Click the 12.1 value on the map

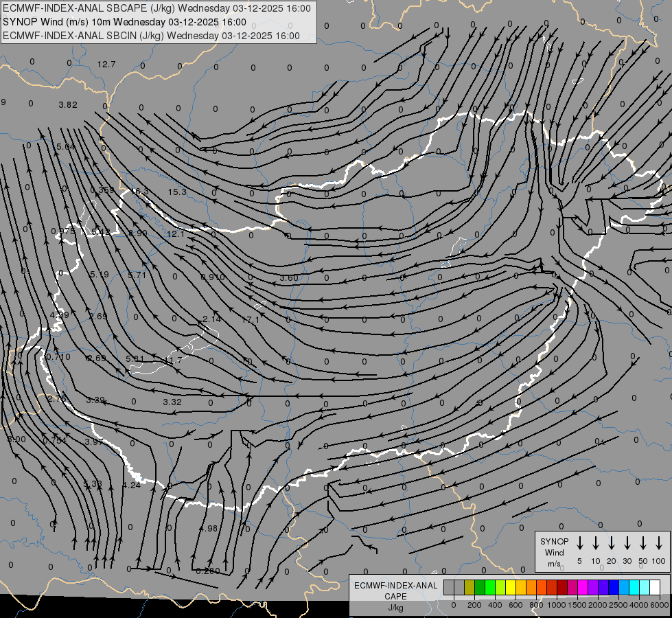tap(176, 233)
